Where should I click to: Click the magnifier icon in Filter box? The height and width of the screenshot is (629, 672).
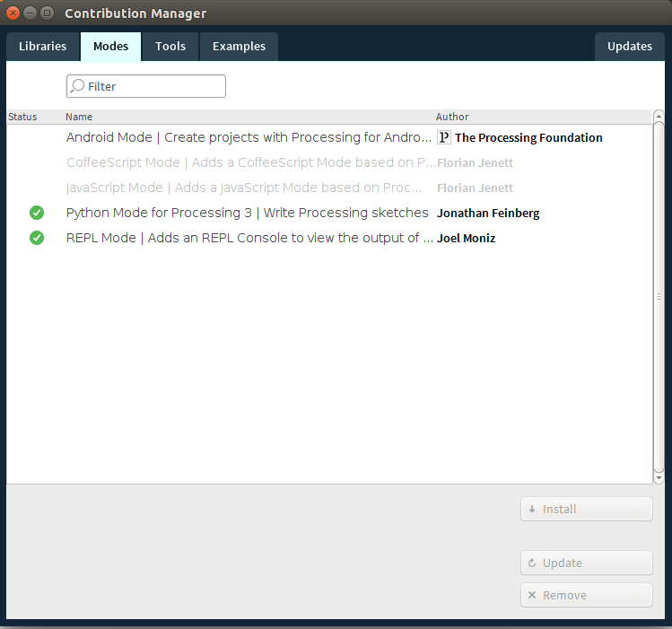77,86
